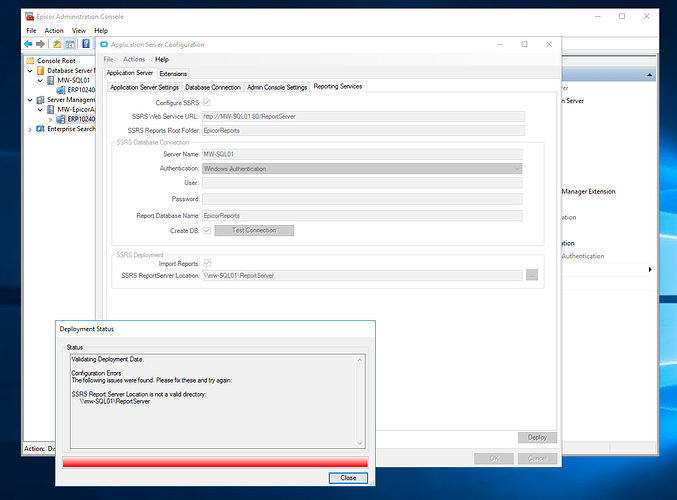677x500 pixels.
Task: Select the Server Management node icon
Action: click(41, 100)
